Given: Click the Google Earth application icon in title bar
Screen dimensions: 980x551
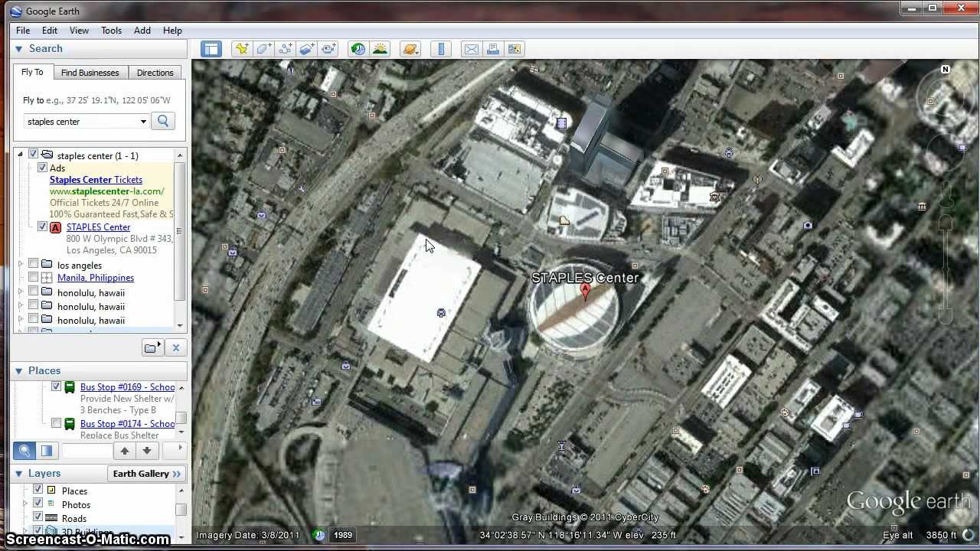Looking at the screenshot, I should coord(16,11).
